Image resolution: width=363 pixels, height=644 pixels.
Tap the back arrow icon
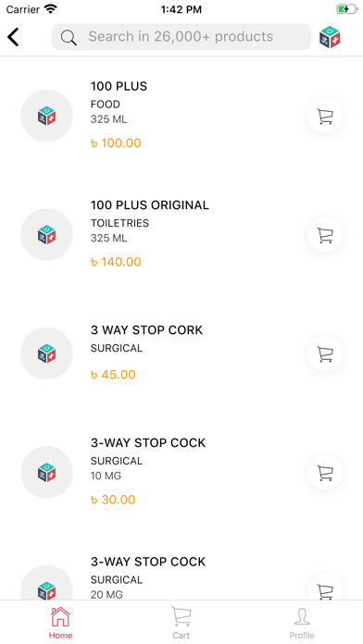(13, 37)
